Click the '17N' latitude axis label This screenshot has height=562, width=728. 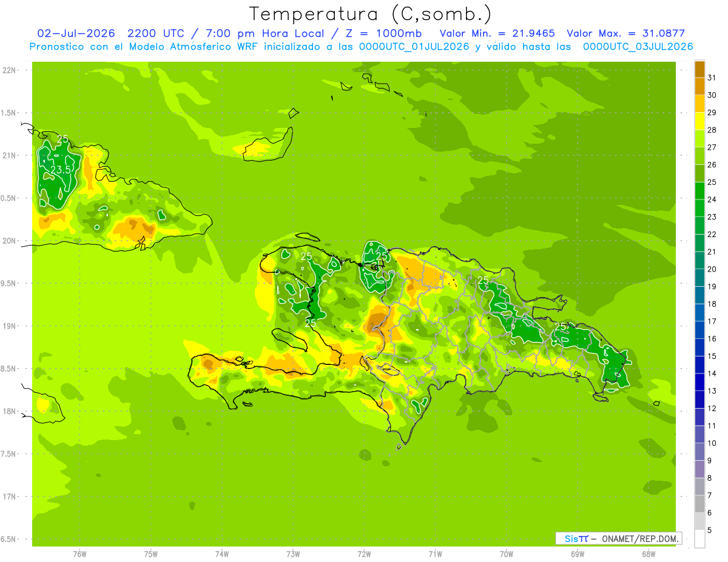pyautogui.click(x=8, y=497)
